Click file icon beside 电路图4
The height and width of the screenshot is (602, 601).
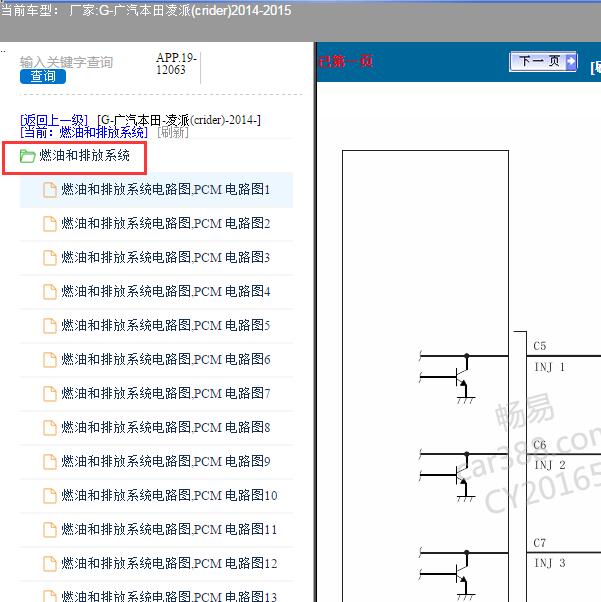tap(50, 292)
